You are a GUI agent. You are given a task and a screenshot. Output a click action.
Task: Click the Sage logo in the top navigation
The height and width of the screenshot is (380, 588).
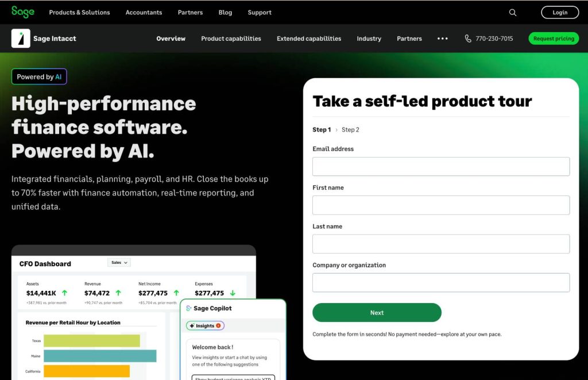tap(22, 12)
